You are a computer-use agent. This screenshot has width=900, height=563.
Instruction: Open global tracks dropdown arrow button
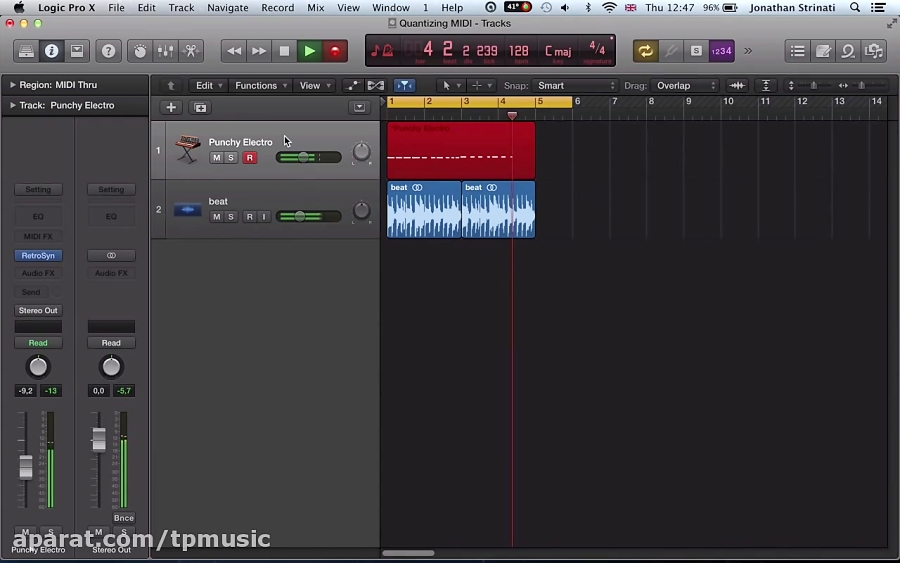pos(359,107)
